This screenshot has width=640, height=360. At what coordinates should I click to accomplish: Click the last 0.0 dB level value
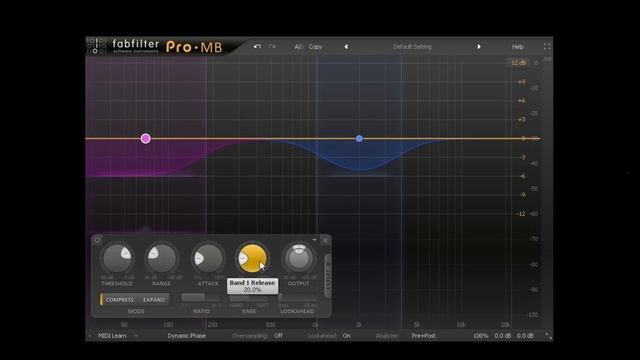pos(525,336)
